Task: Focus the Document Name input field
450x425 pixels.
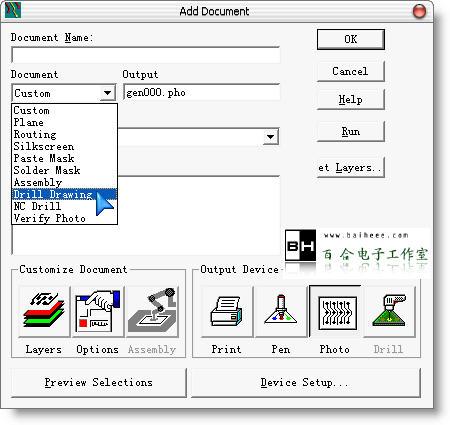Action: pos(146,55)
